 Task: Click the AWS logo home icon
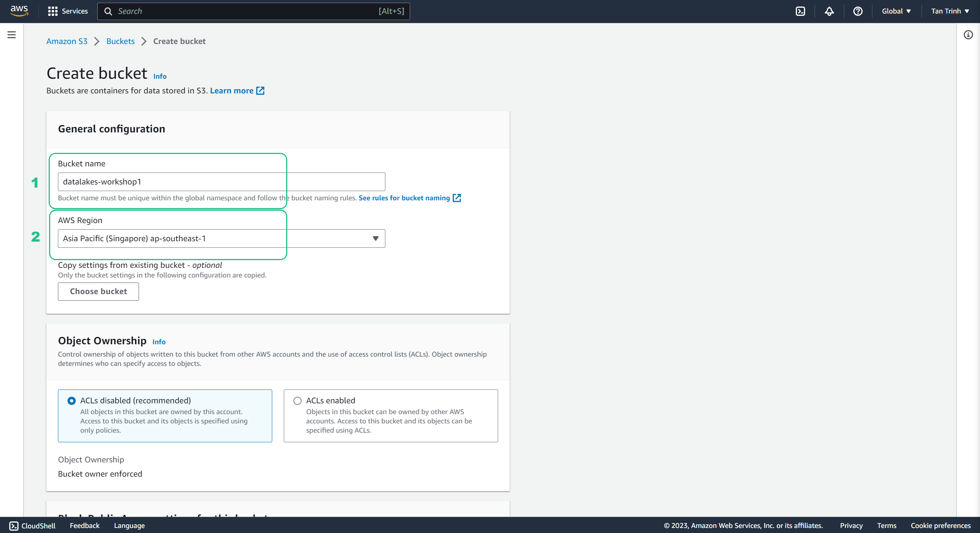tap(19, 11)
